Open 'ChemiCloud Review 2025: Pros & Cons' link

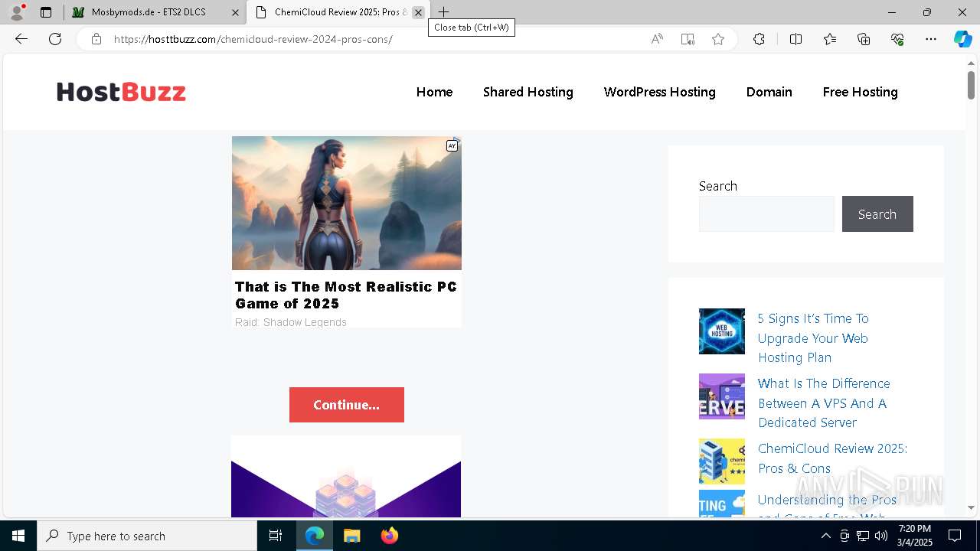(832, 458)
